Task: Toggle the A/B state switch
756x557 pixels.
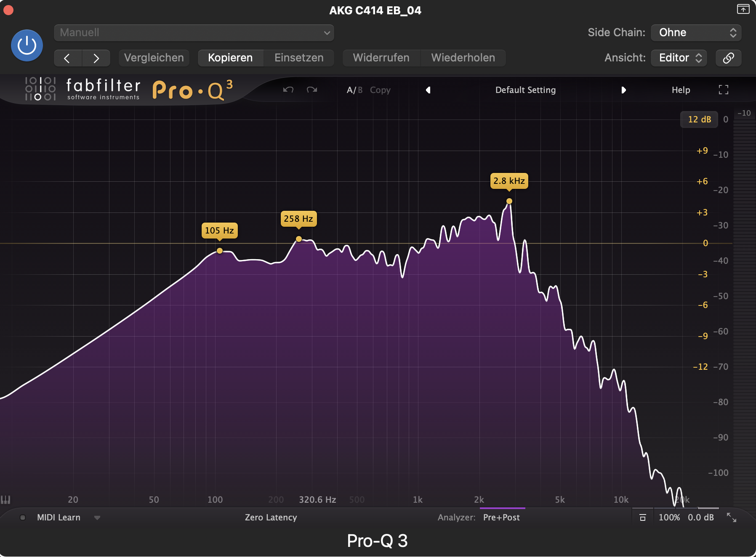Action: [x=354, y=90]
